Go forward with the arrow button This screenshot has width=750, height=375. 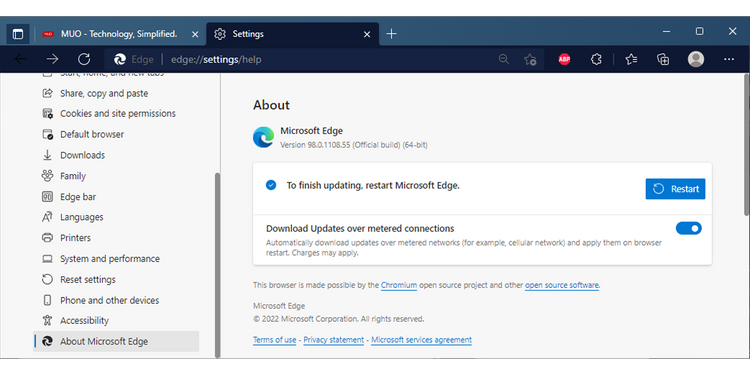(x=52, y=59)
